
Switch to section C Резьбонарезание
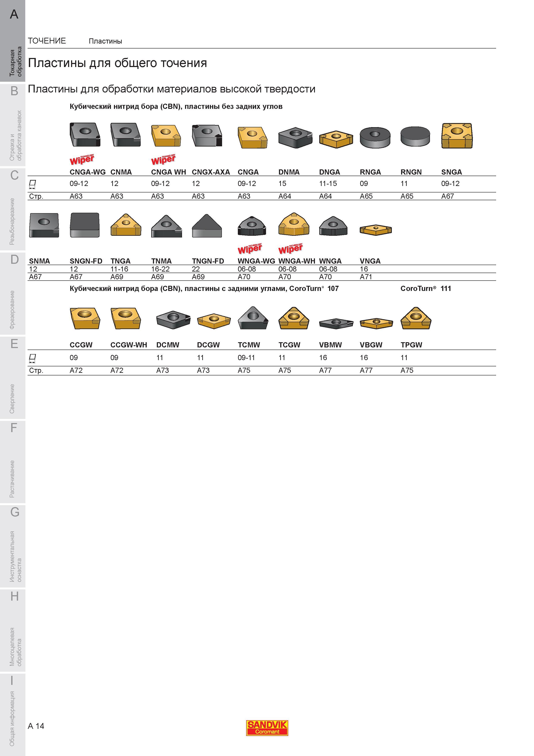(12, 209)
